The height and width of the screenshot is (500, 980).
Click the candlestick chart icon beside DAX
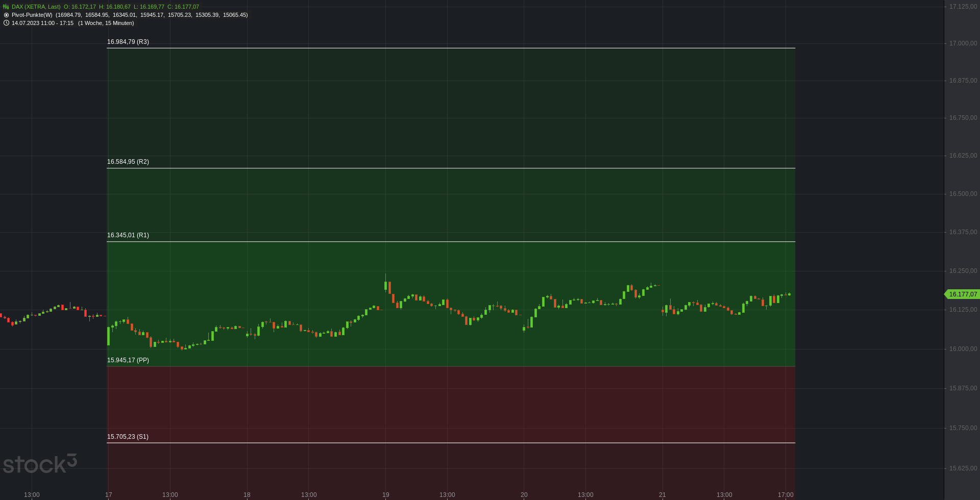[6, 7]
